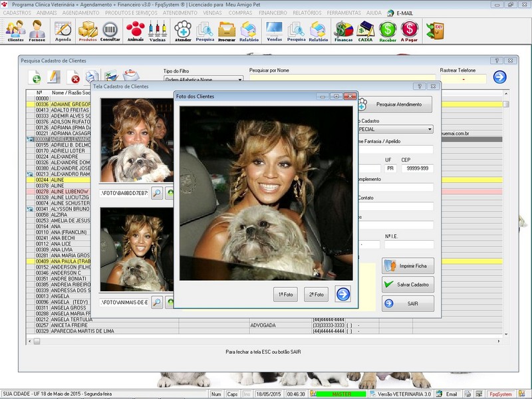Click the first client photo thumbnail
Image resolution: width=532 pixels, height=399 pixels.
click(x=137, y=140)
